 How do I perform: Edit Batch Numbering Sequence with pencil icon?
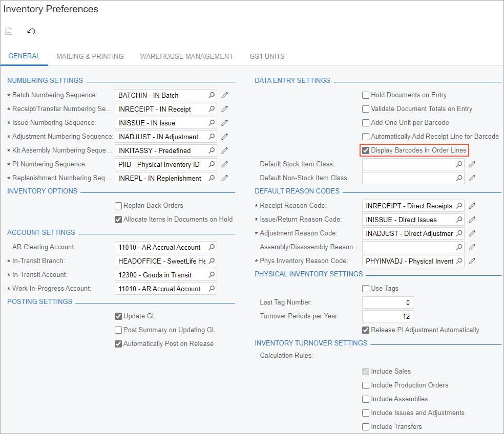pyautogui.click(x=224, y=95)
